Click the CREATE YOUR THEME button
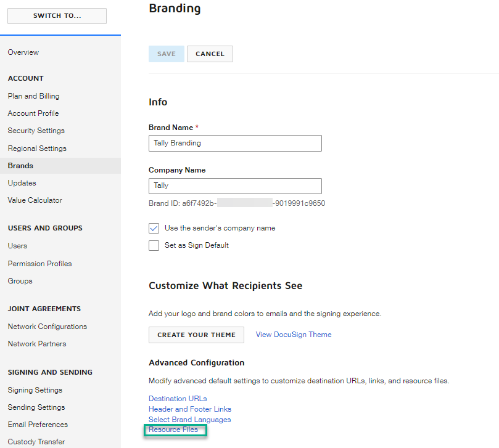Screen dimensions: 499x448 click(196, 335)
